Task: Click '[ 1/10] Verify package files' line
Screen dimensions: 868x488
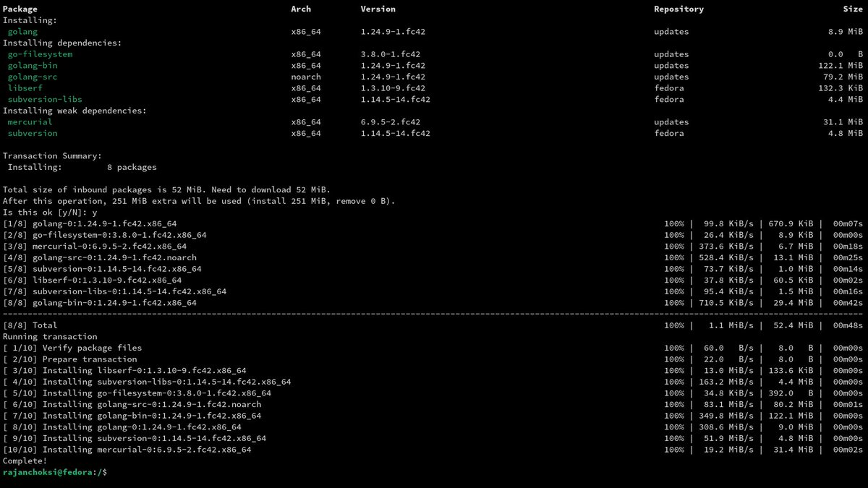Action: coord(72,348)
